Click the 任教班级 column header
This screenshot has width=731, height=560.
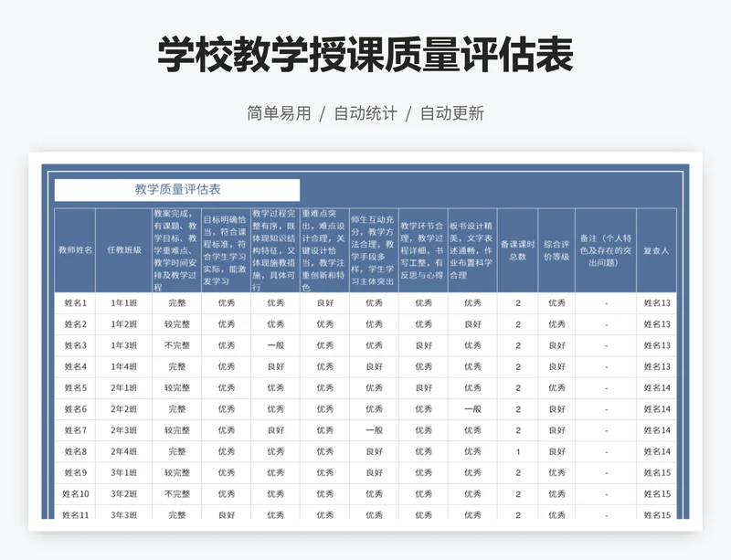124,250
